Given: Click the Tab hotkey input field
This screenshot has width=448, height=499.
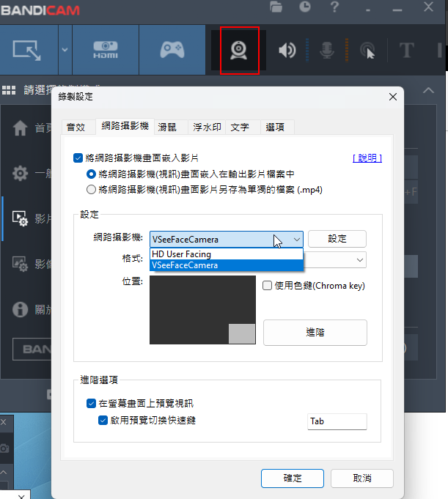Looking at the screenshot, I should click(x=337, y=421).
